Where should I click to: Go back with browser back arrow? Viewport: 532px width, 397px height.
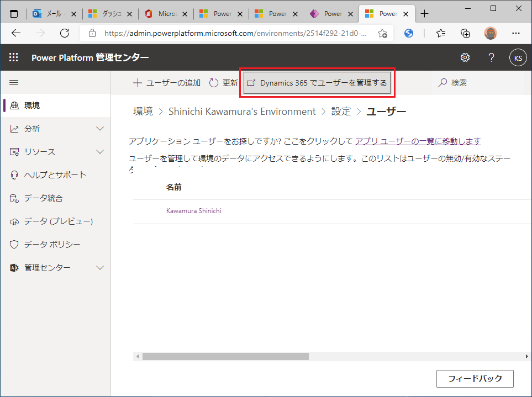click(x=16, y=33)
